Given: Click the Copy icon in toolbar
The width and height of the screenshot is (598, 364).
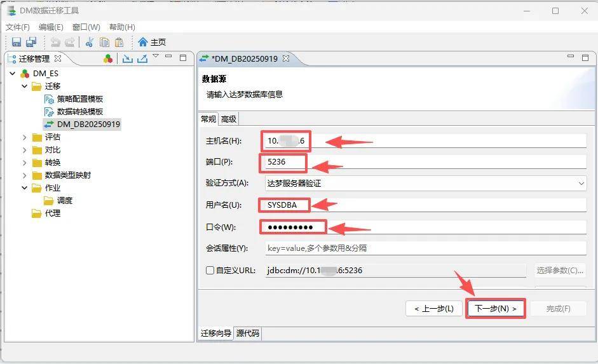Looking at the screenshot, I should pos(104,42).
